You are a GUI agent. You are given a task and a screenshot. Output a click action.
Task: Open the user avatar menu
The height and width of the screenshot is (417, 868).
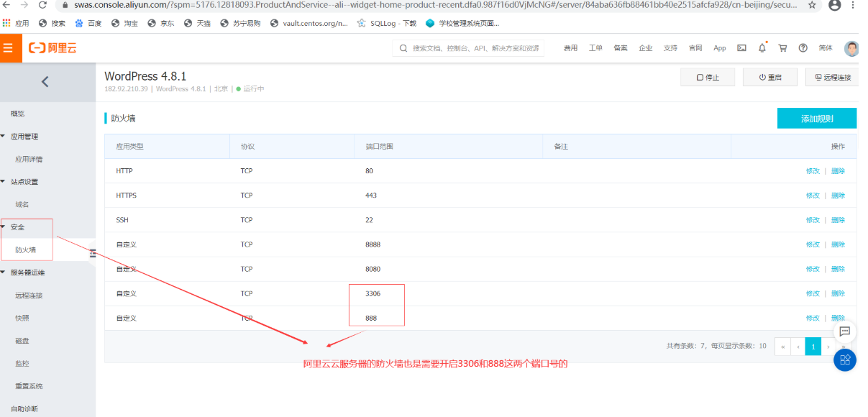851,48
